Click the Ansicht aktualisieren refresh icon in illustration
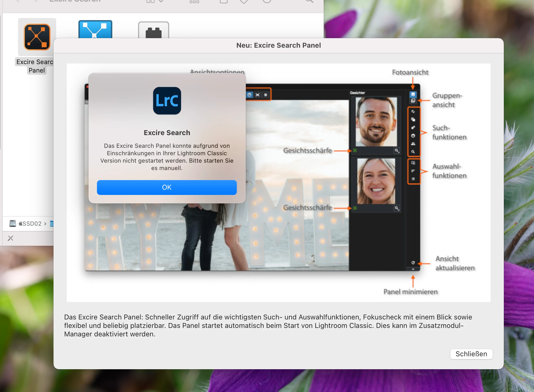 413,263
